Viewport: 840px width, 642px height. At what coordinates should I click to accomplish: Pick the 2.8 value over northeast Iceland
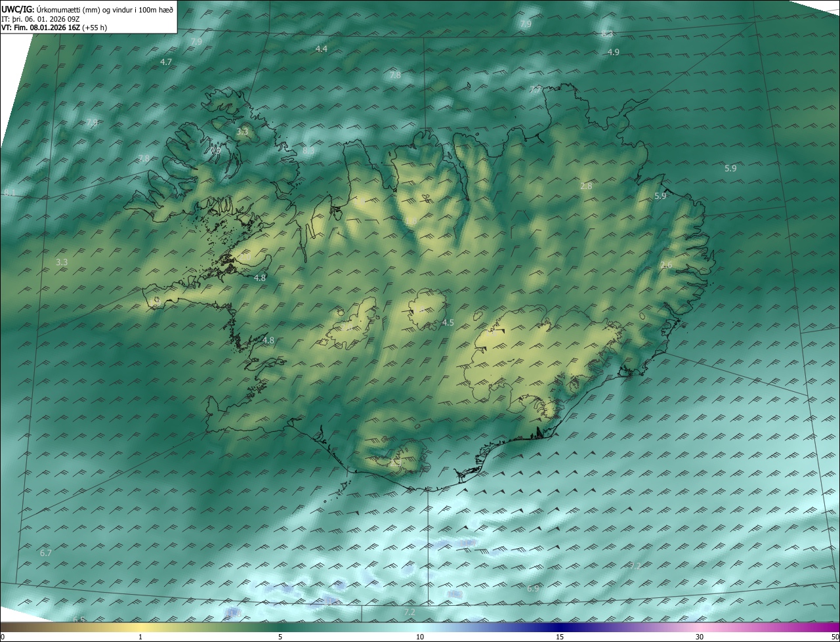coord(586,186)
